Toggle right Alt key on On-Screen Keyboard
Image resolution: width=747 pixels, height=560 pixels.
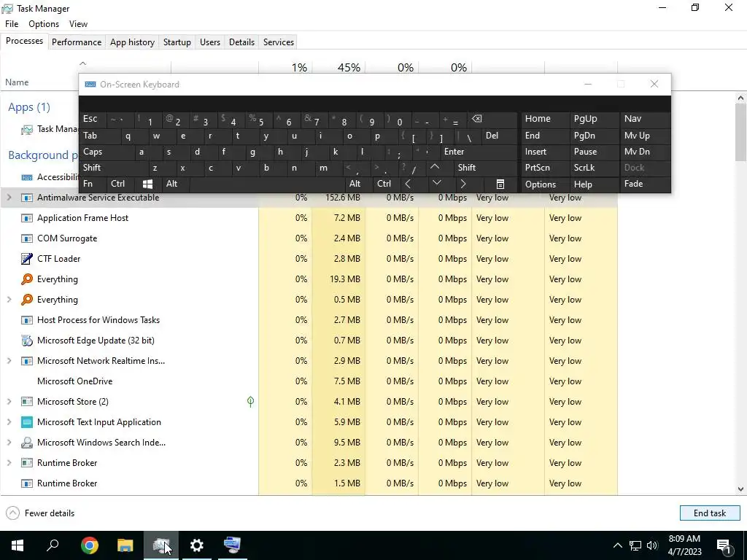click(x=359, y=184)
